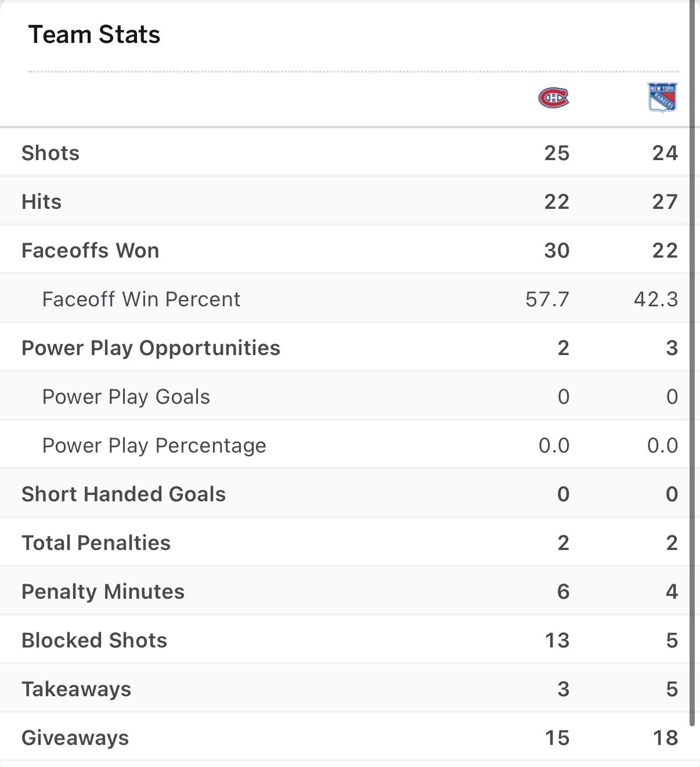
Task: Click the Power Play Opportunities label
Action: 151,348
